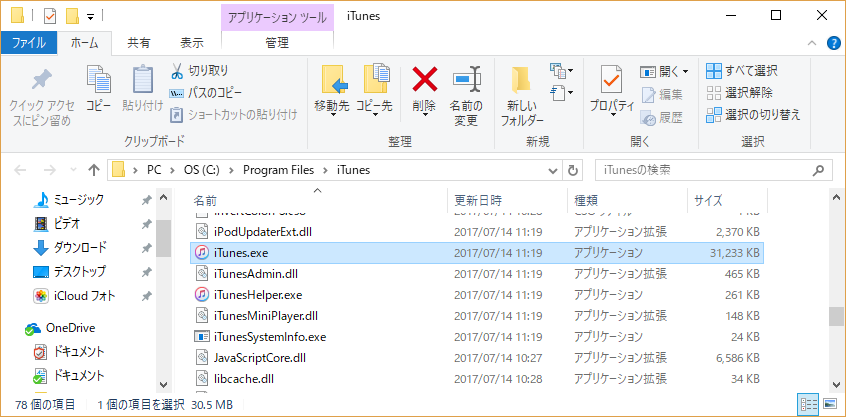Click the red X Delete (削除) icon
846x417 pixels.
click(425, 79)
